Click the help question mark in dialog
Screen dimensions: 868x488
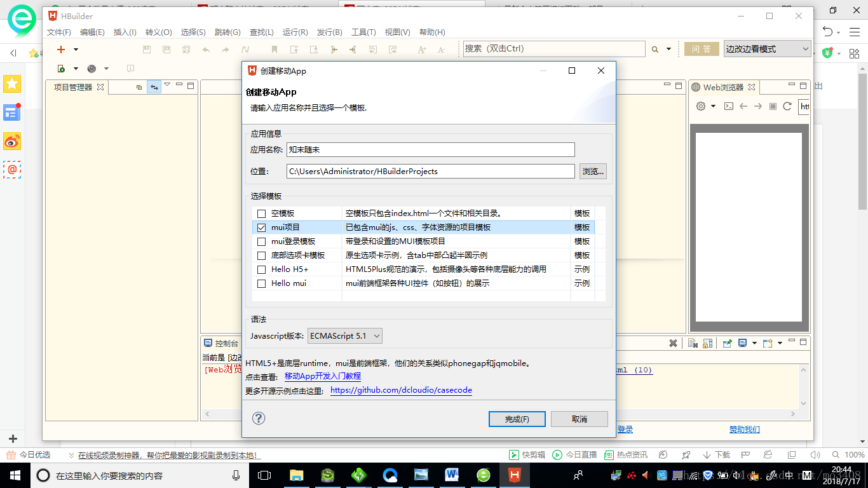click(x=259, y=418)
